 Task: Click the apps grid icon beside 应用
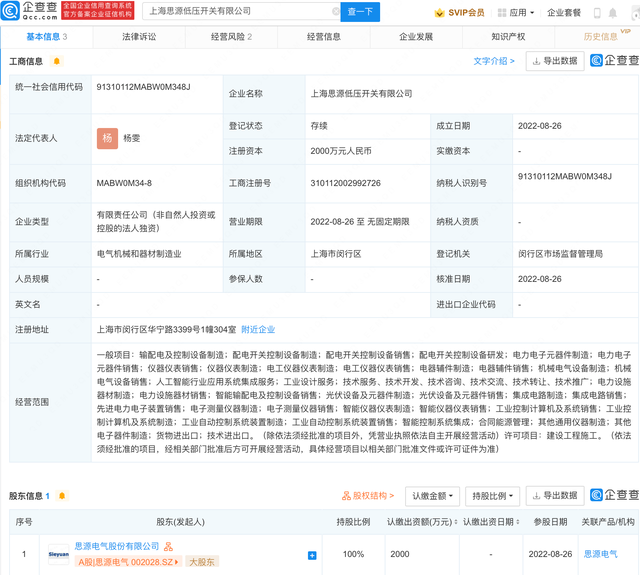(502, 13)
